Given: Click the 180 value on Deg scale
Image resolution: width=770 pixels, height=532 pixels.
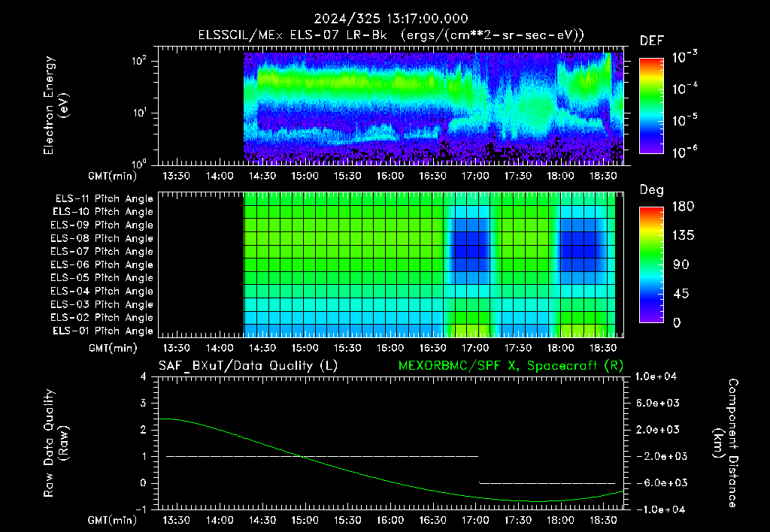Looking at the screenshot, I should (683, 207).
